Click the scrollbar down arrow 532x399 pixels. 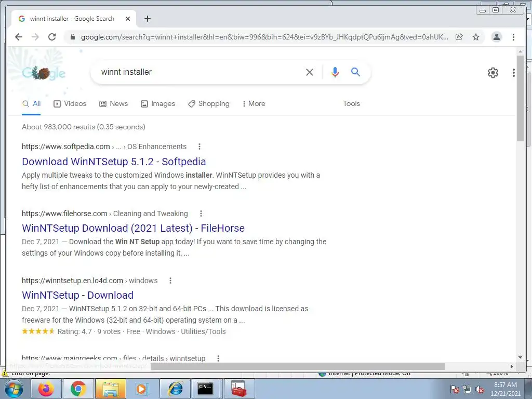[x=521, y=357]
